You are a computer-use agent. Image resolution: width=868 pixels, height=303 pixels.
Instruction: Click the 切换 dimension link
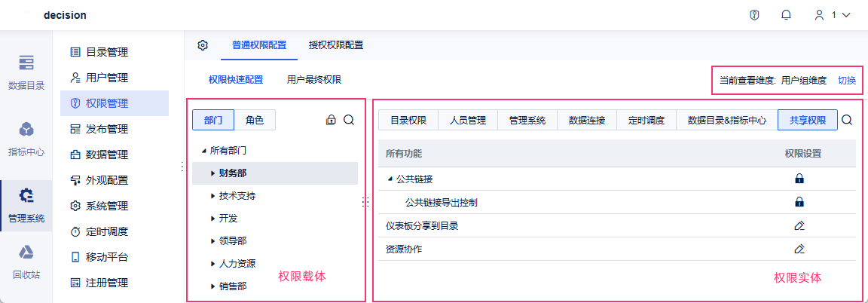[847, 80]
